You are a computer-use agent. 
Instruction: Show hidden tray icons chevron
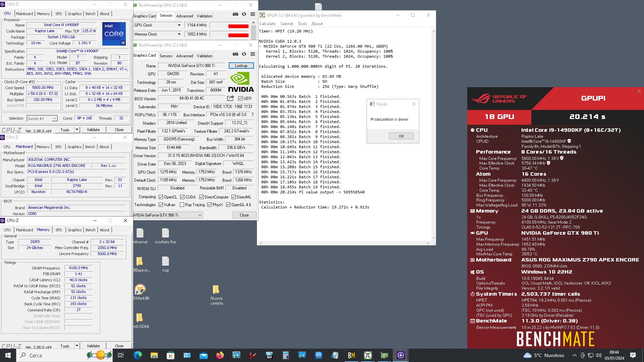point(574,355)
